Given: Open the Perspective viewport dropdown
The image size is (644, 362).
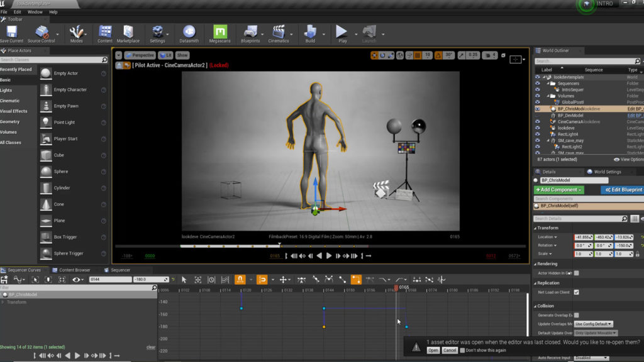Looking at the screenshot, I should coord(140,55).
